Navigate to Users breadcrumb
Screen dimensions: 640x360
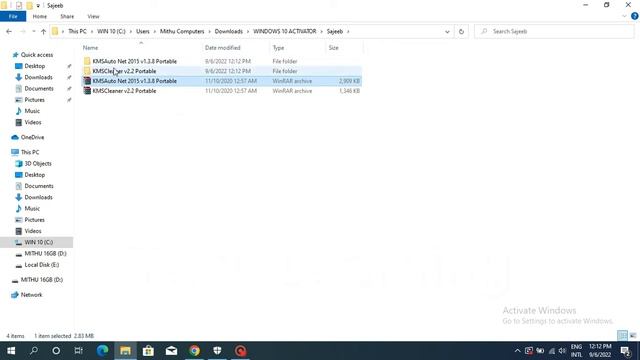pyautogui.click(x=142, y=31)
